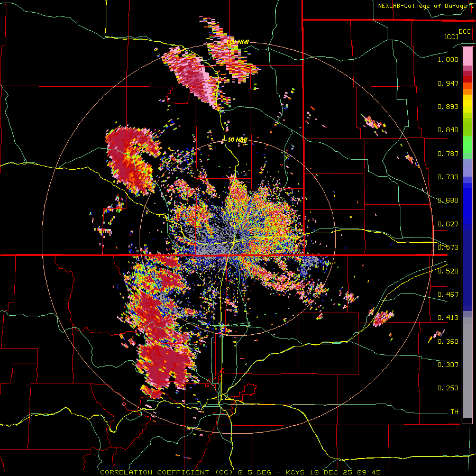The image size is (476, 476).
Task: Pick the light pink top color bar segment
Action: pyautogui.click(x=467, y=56)
